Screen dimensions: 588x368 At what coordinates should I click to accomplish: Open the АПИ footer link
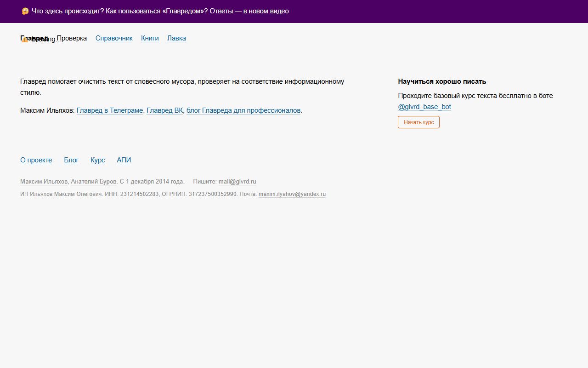[x=124, y=160]
